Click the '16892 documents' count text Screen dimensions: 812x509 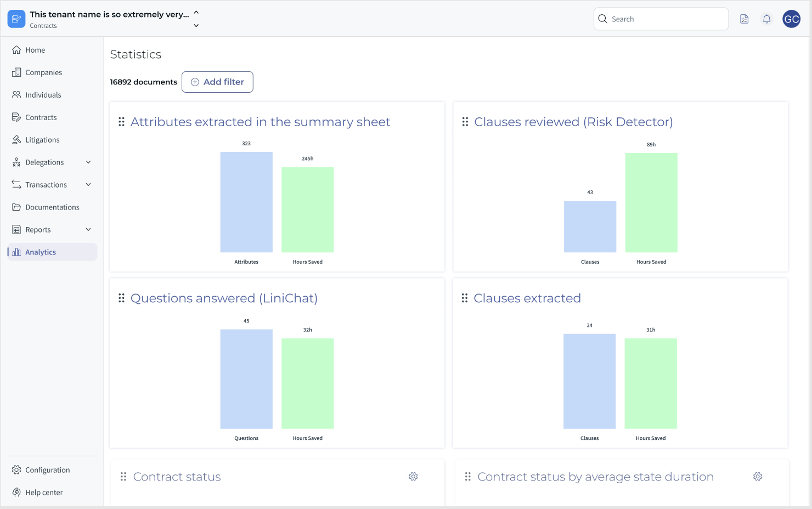click(143, 82)
